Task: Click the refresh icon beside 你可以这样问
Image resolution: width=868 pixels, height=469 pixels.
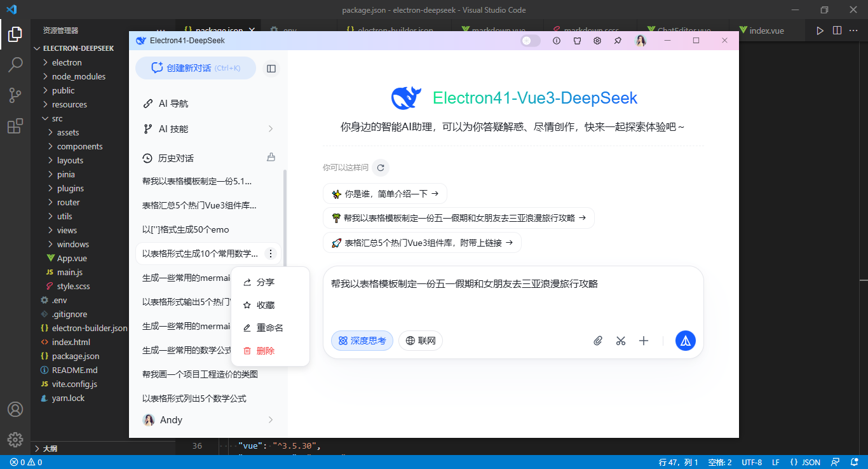Action: (x=380, y=167)
